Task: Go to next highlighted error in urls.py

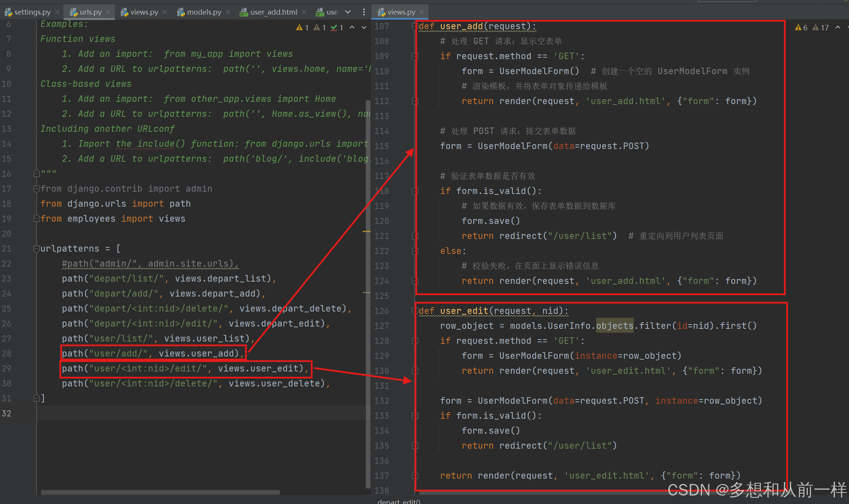Action: pos(364,28)
